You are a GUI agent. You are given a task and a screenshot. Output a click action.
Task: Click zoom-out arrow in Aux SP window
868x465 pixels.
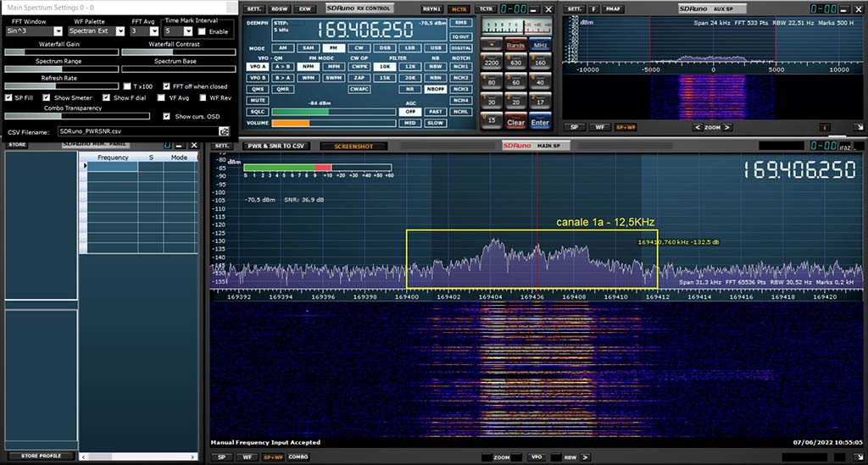[698, 127]
